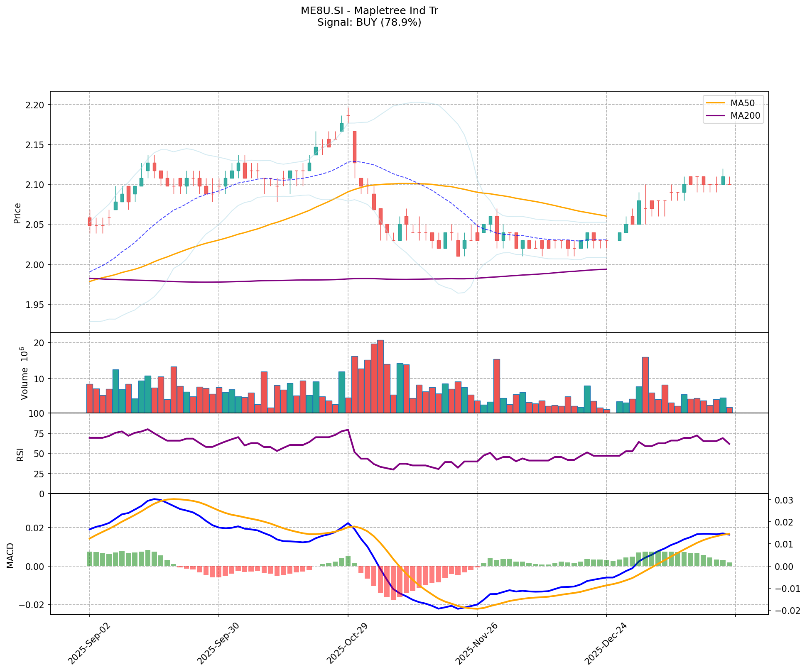This screenshot has height=672, width=807.
Task: Click the chart title ME8U.SI - Mapletree Ind Tr
Action: tap(369, 11)
